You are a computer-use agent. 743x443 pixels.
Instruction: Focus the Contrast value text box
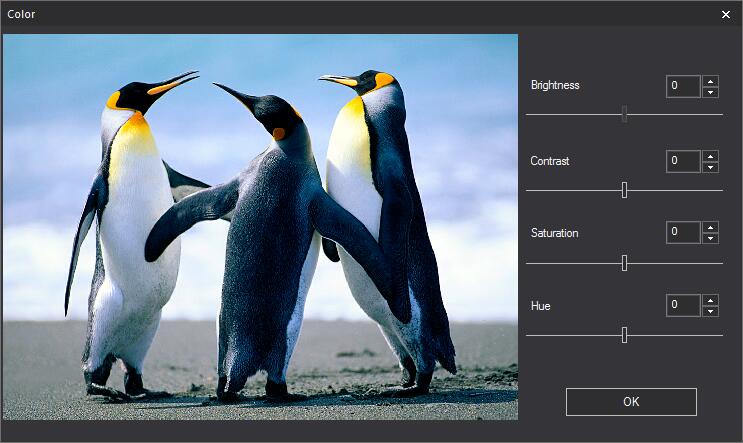tap(683, 160)
